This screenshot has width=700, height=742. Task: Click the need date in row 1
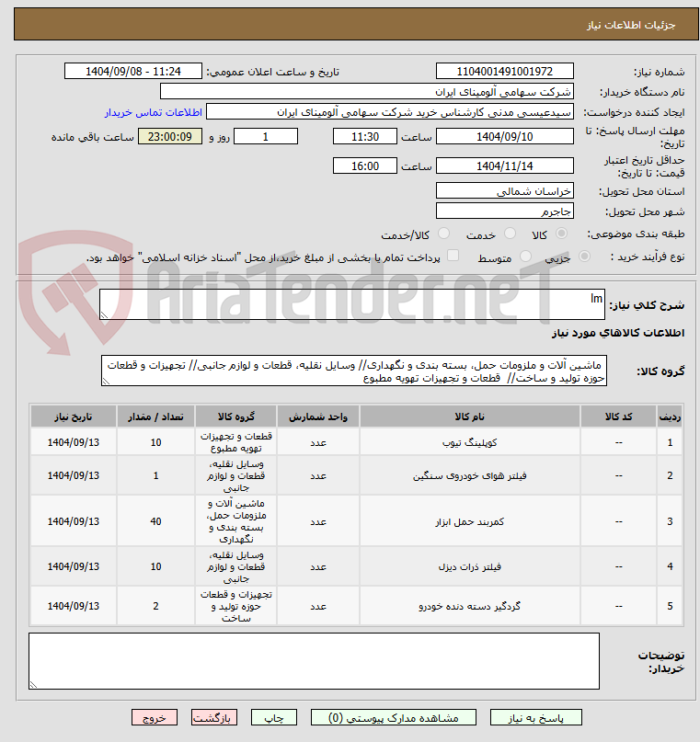(74, 442)
